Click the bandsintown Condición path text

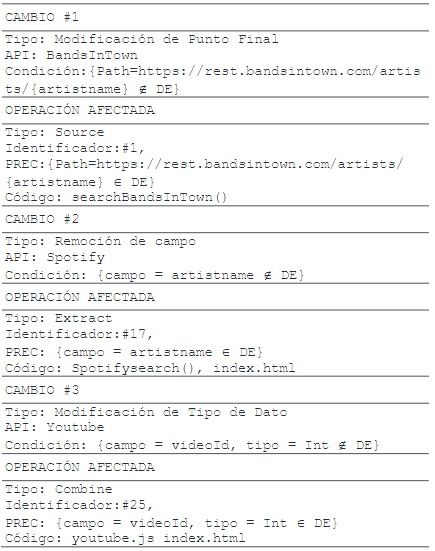coord(213,80)
